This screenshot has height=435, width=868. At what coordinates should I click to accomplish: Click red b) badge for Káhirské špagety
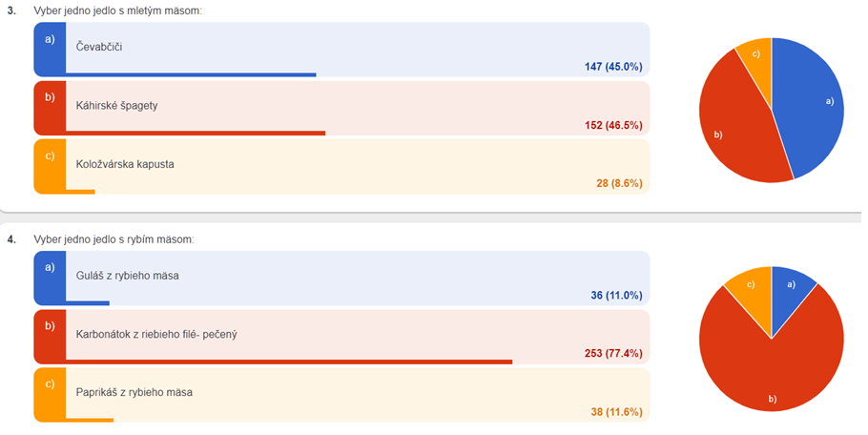point(50,108)
